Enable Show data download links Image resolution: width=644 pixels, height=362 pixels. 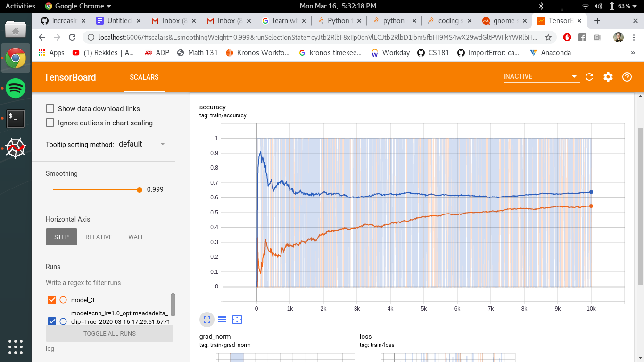50,108
